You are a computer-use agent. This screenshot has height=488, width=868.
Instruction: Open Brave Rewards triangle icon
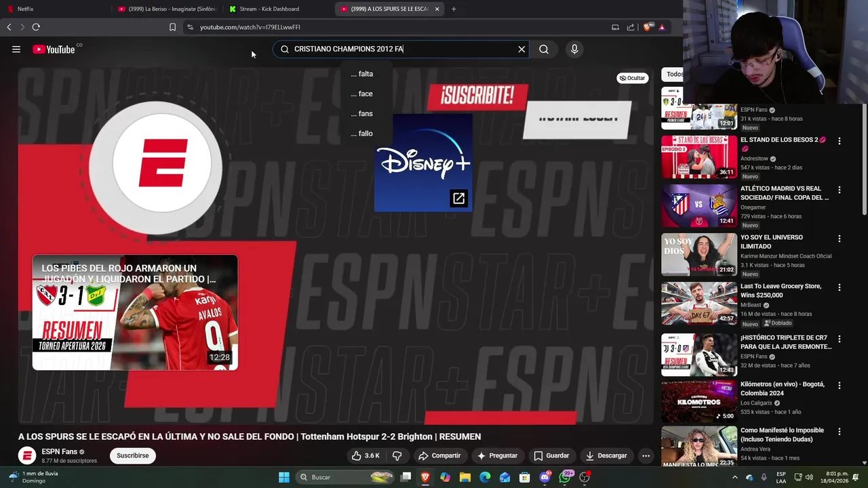click(661, 27)
